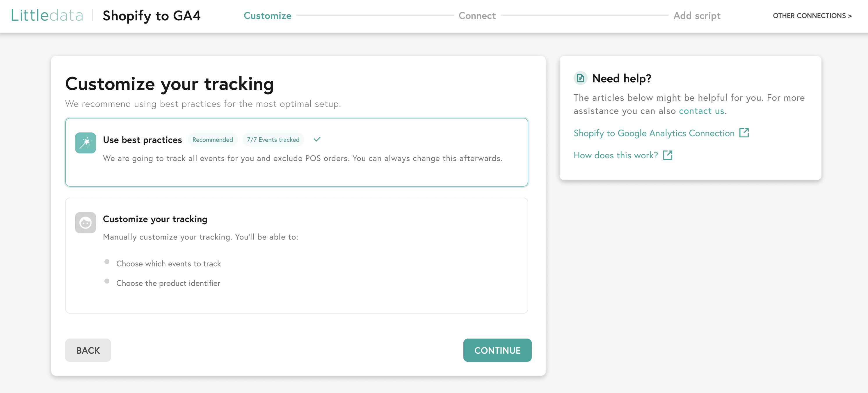Screen dimensions: 868x393
Task: Click the 'We recommend using best practices' subtitle
Action: pos(203,104)
